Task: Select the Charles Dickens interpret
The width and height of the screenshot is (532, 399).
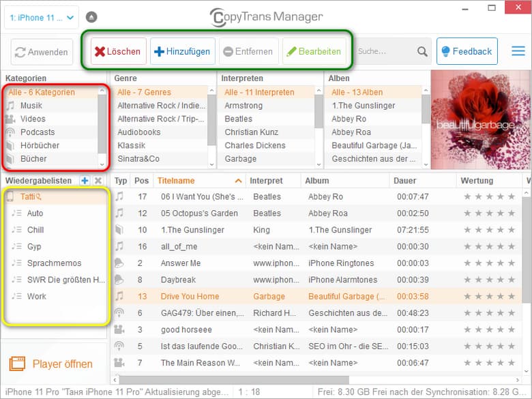Action: [267, 145]
